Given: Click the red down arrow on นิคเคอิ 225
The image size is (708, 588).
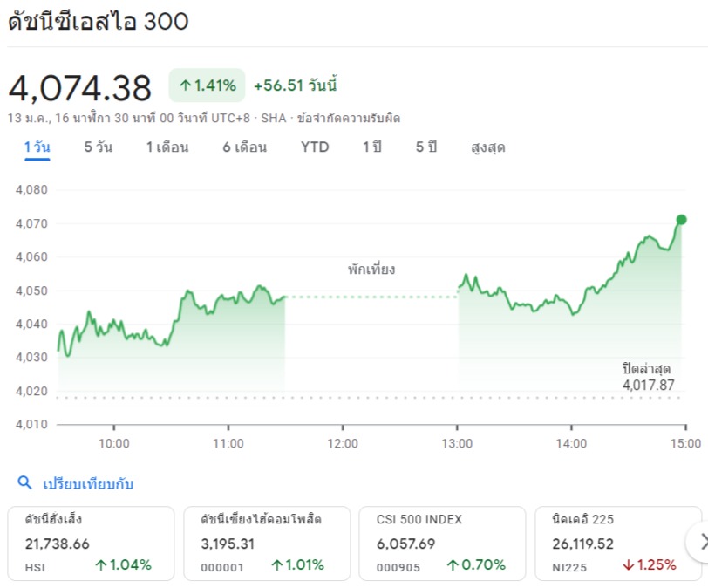Looking at the screenshot, I should tap(628, 564).
